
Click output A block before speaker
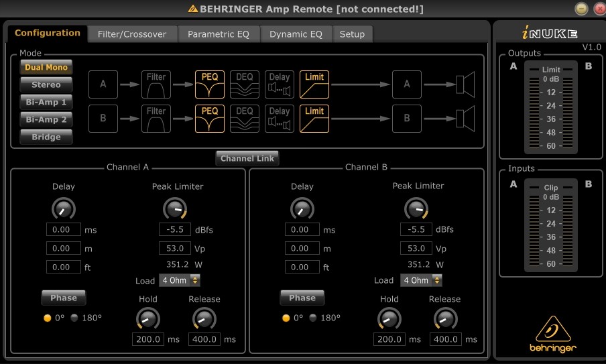click(407, 84)
